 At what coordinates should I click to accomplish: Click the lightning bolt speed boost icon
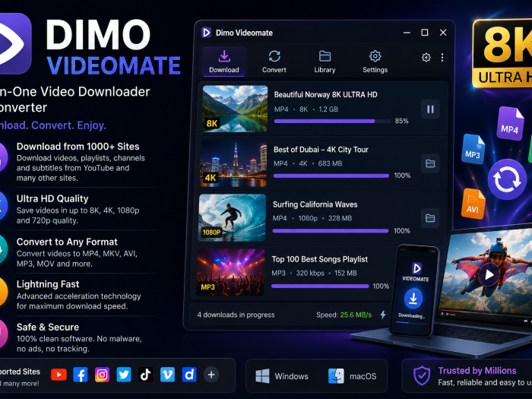click(383, 315)
